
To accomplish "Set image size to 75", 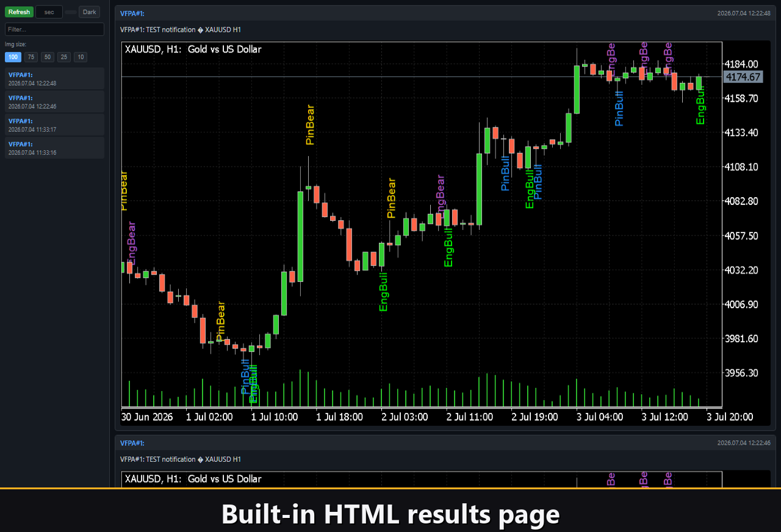I will [x=31, y=57].
